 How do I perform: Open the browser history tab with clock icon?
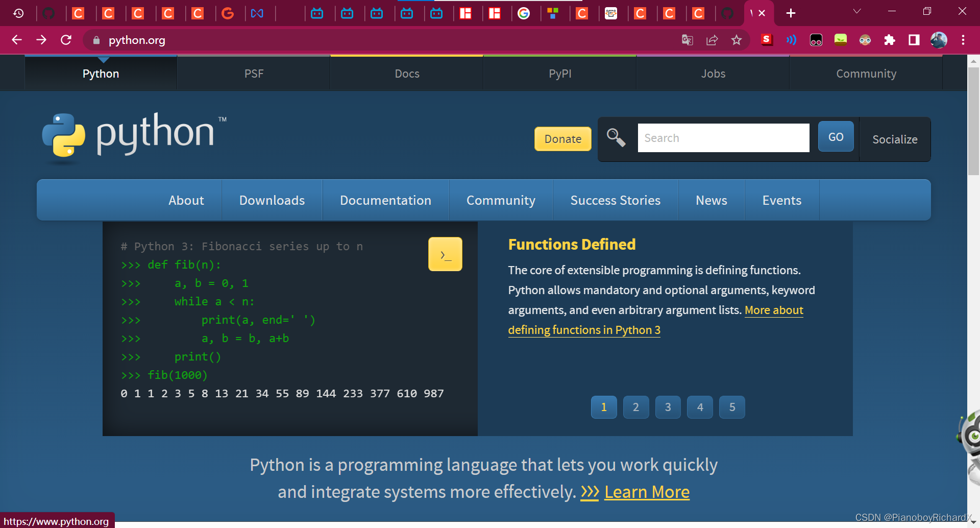click(x=18, y=13)
